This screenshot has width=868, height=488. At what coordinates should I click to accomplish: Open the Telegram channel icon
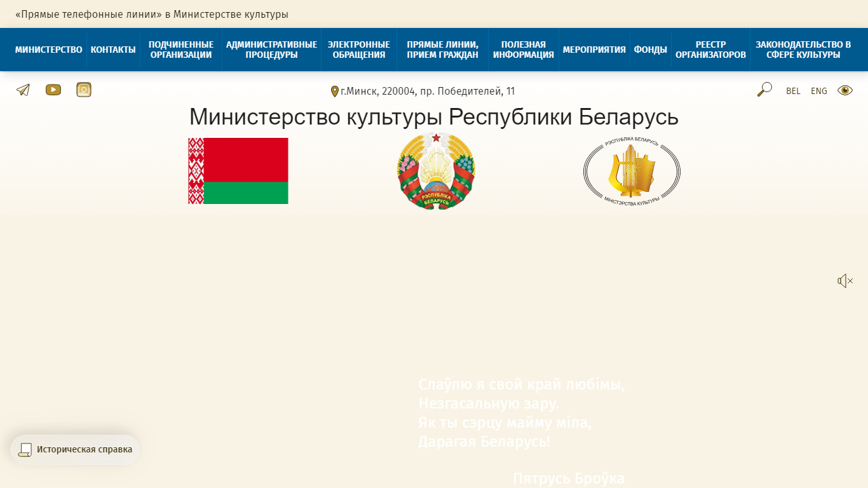pos(23,90)
